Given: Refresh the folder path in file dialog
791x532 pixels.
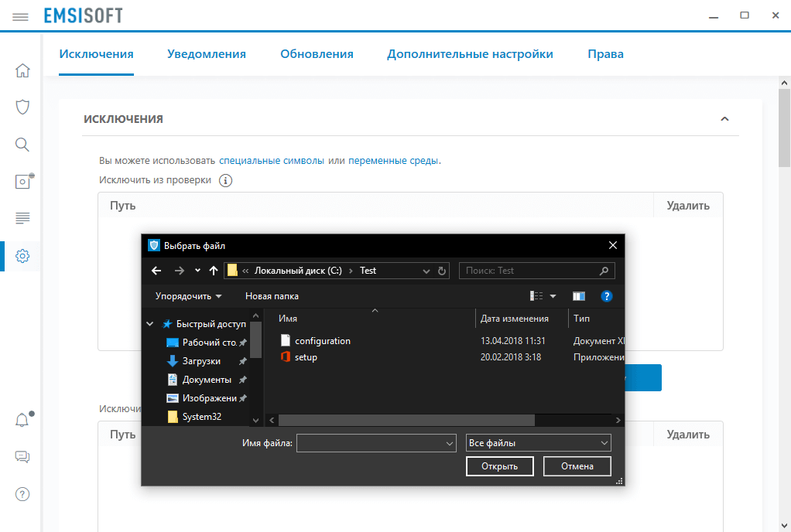Looking at the screenshot, I should point(442,271).
